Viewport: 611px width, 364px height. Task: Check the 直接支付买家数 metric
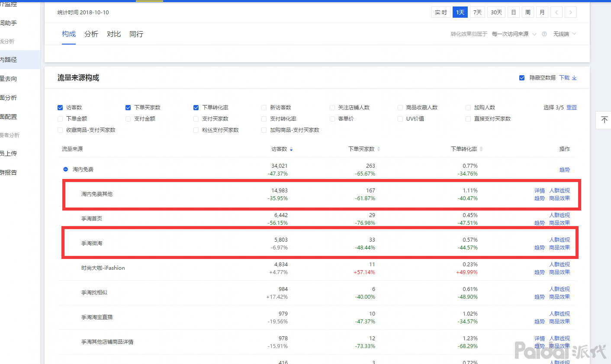coord(468,119)
